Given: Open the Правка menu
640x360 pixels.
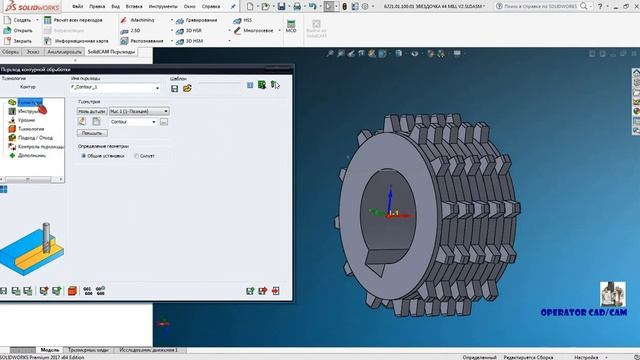Looking at the screenshot, I should click(x=97, y=7).
